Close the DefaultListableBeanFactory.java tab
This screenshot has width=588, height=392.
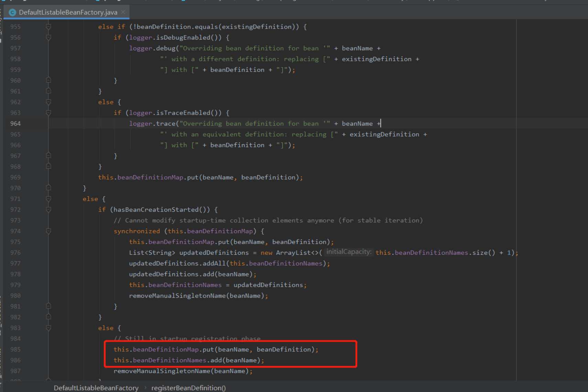[x=123, y=11]
